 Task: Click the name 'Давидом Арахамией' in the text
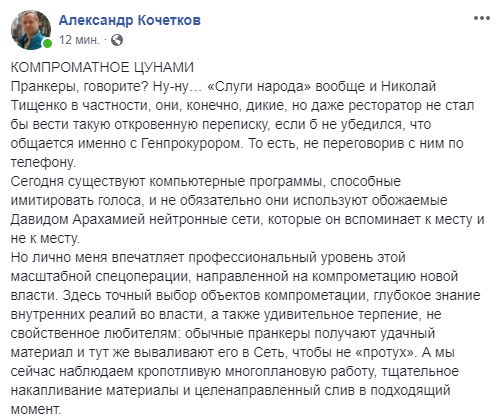78,220
